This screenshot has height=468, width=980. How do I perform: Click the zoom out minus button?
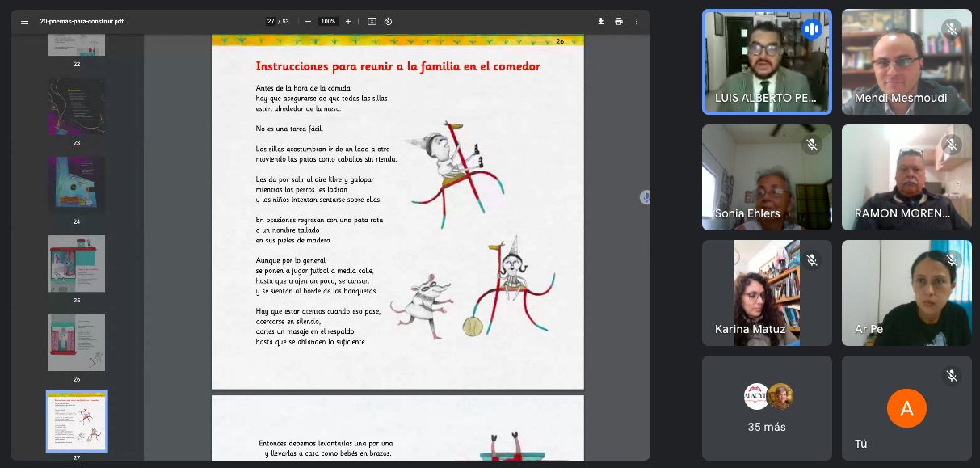pos(309,22)
